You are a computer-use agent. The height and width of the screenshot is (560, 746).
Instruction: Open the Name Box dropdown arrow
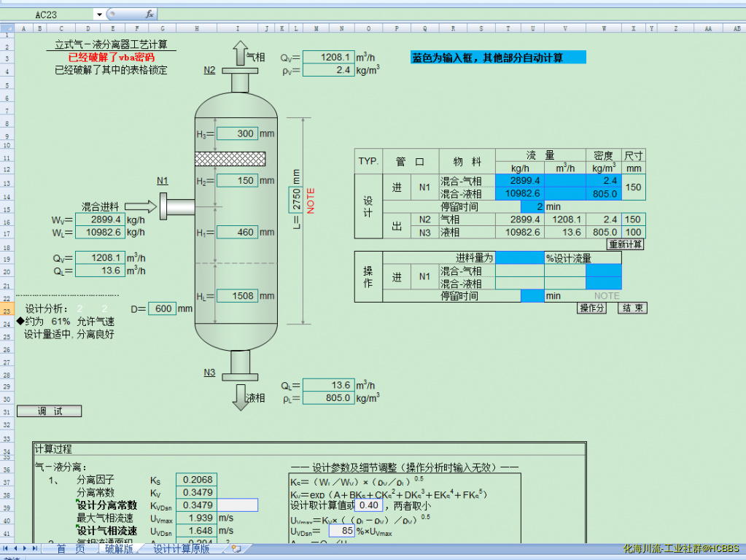coord(98,14)
